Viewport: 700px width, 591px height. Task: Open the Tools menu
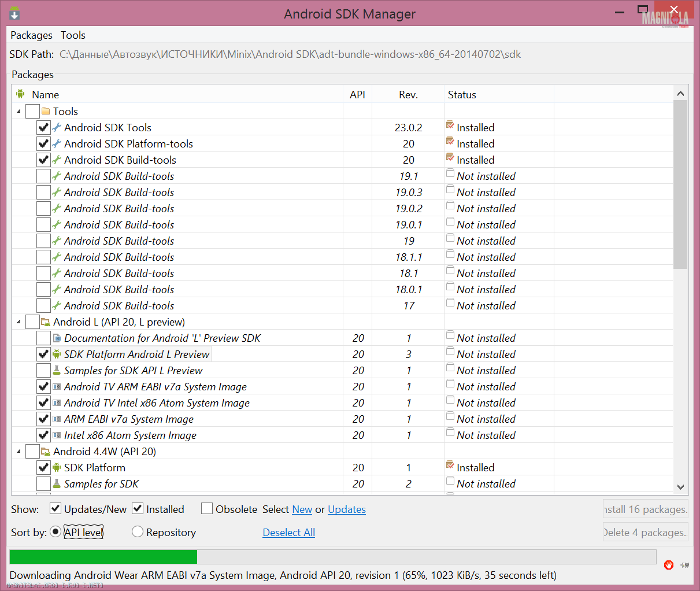(73, 35)
